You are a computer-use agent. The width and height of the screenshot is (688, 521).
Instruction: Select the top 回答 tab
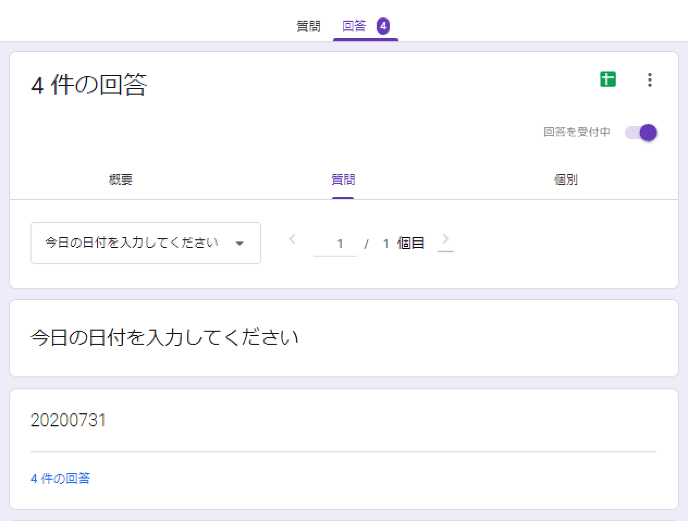coord(355,26)
